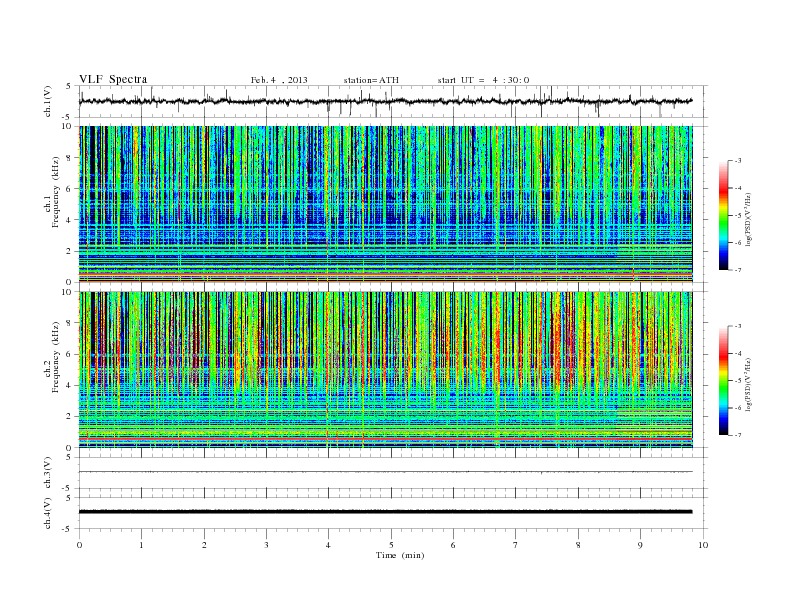Click the time axis tick label "4"
This screenshot has height=612, width=792.
click(x=328, y=545)
